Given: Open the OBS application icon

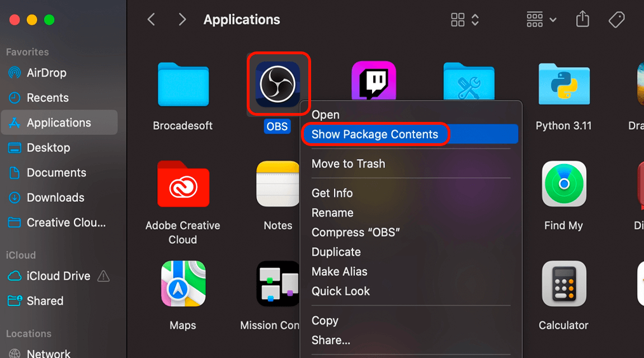Looking at the screenshot, I should [278, 84].
